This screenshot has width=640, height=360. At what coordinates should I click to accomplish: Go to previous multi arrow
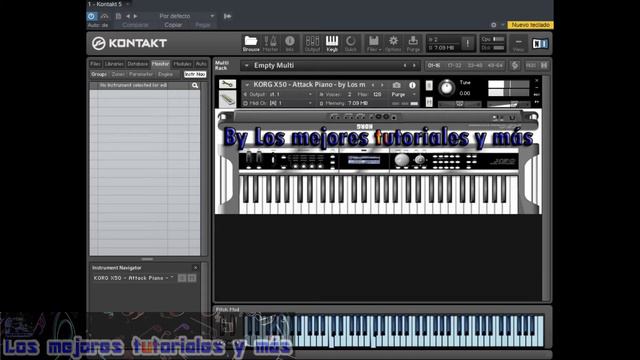[405, 65]
